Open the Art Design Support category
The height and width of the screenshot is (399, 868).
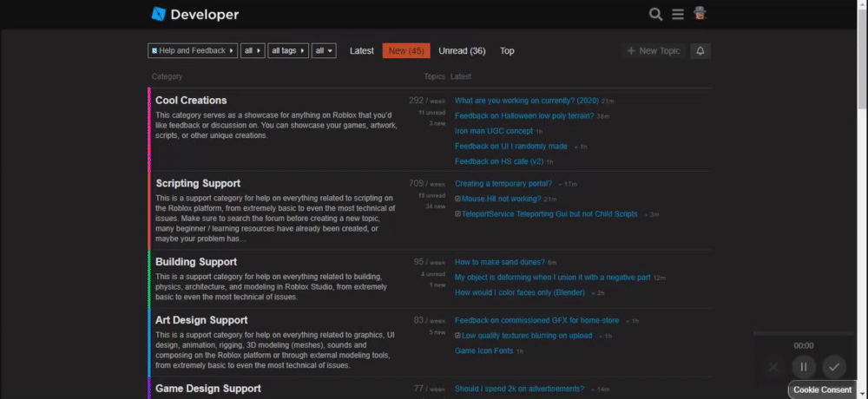(201, 320)
